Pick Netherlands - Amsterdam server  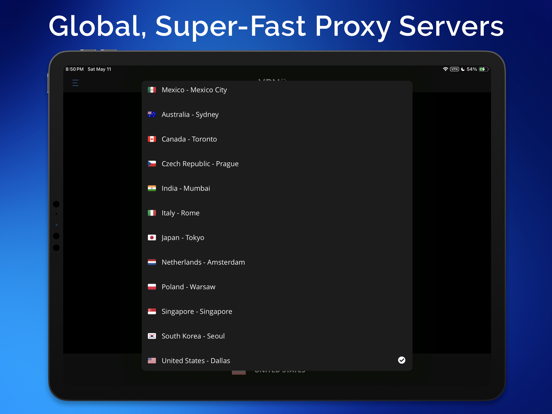pyautogui.click(x=277, y=263)
